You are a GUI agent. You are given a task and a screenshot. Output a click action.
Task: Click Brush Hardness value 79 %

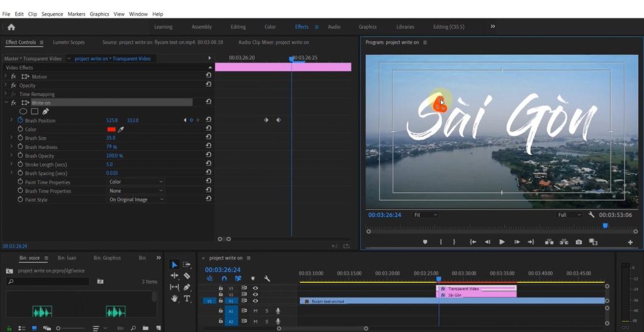(112, 147)
